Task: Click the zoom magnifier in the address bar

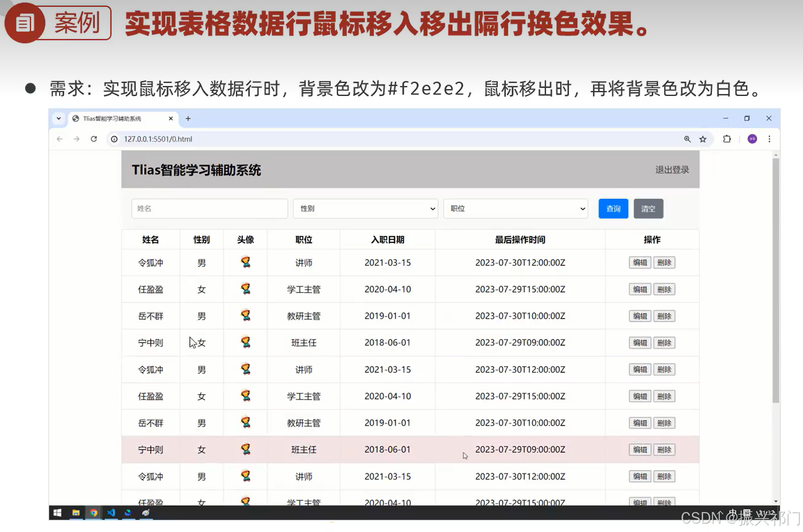Action: click(687, 139)
